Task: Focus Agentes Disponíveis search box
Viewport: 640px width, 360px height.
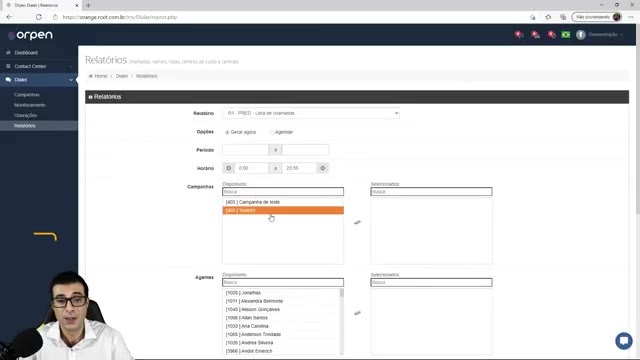Action: click(x=283, y=282)
